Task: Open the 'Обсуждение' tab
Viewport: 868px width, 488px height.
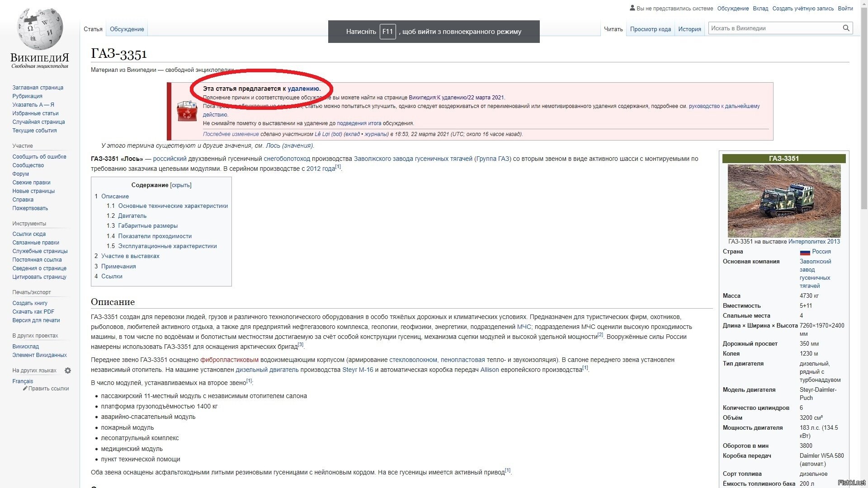Action: click(x=127, y=29)
